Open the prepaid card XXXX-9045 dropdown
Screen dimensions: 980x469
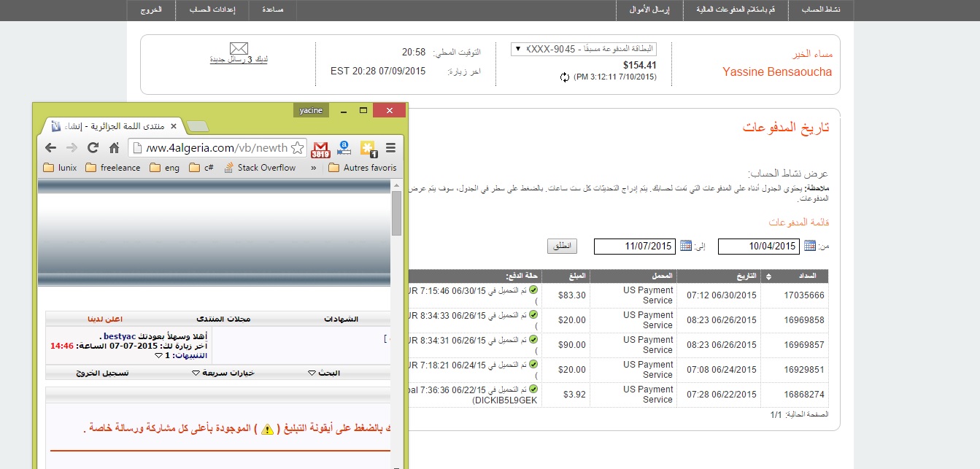point(584,50)
